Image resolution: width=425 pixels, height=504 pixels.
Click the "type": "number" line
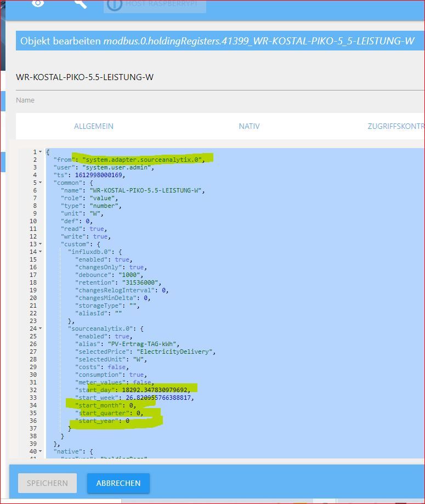point(91,206)
